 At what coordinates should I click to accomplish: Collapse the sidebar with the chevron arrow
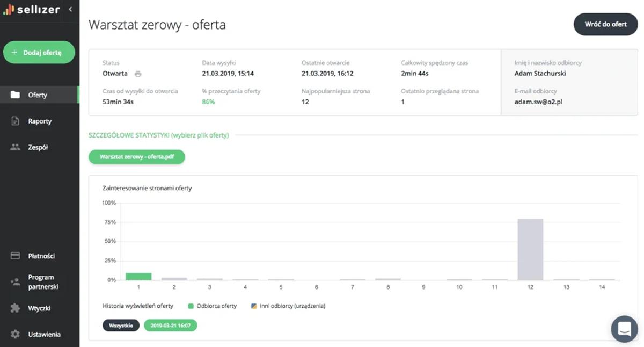pos(70,9)
